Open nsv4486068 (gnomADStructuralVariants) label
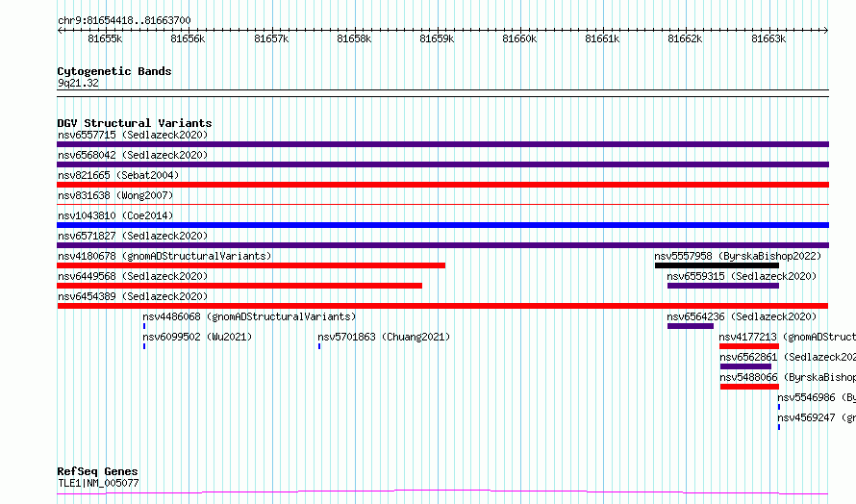Image resolution: width=856 pixels, height=504 pixels. tap(249, 316)
